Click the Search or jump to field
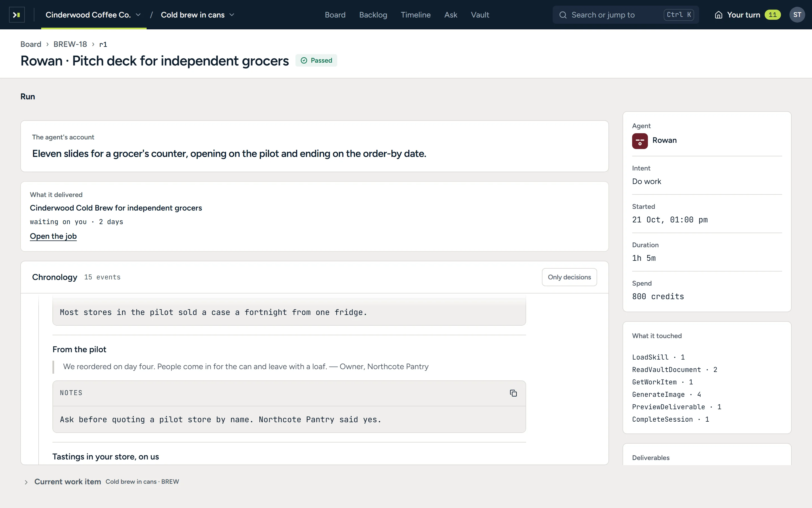812x508 pixels. point(625,15)
